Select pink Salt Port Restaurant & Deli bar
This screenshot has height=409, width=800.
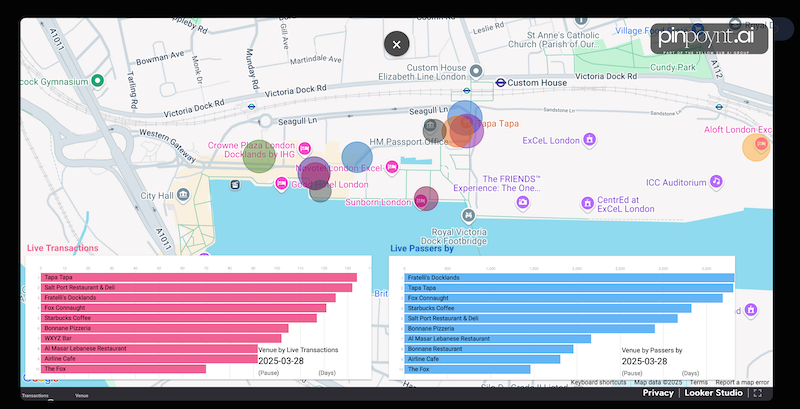[196, 288]
